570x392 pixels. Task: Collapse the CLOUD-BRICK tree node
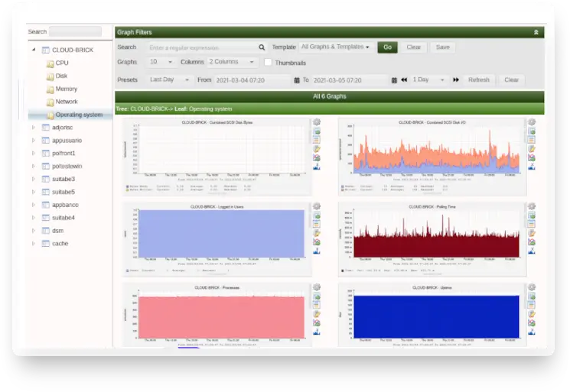click(34, 50)
